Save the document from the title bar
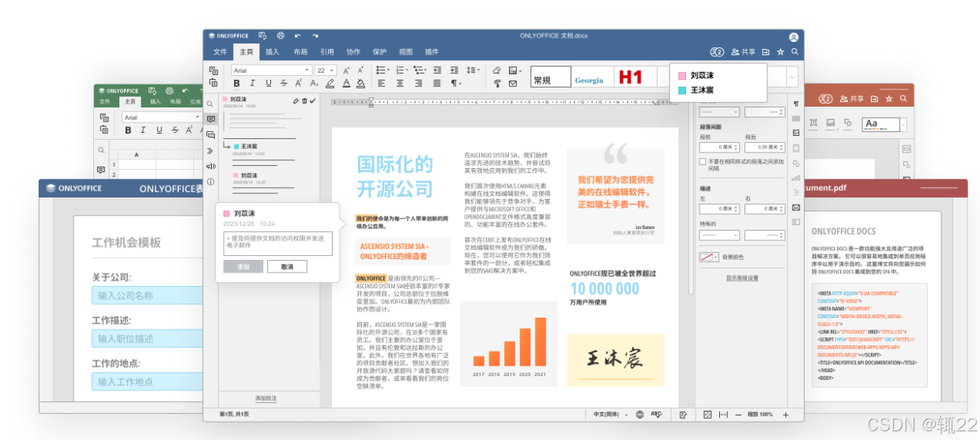This screenshot has width=980, height=440. coord(262,36)
